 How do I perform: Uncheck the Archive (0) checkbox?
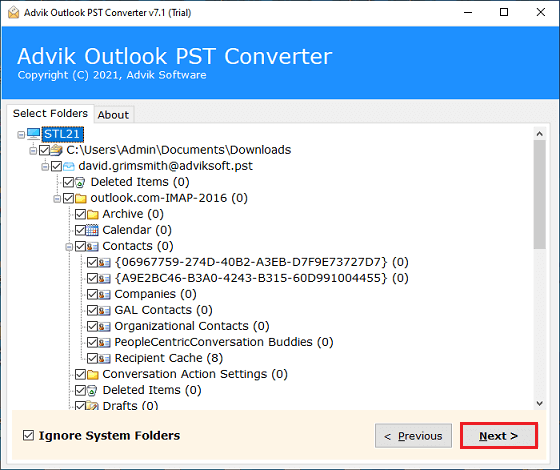pyautogui.click(x=80, y=214)
